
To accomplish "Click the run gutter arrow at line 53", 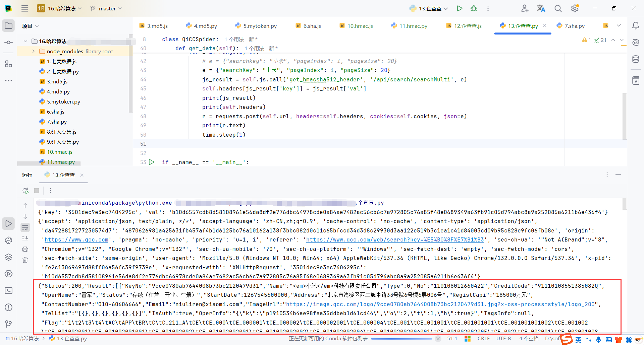I will click(x=152, y=162).
